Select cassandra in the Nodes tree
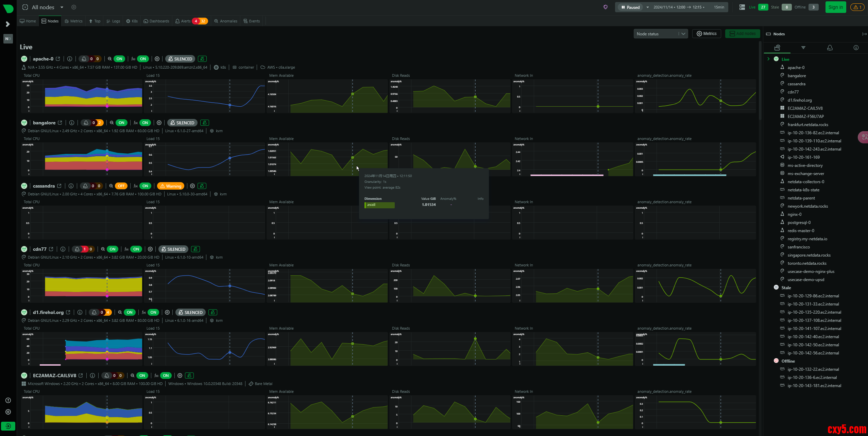This screenshot has width=868, height=436. point(796,84)
